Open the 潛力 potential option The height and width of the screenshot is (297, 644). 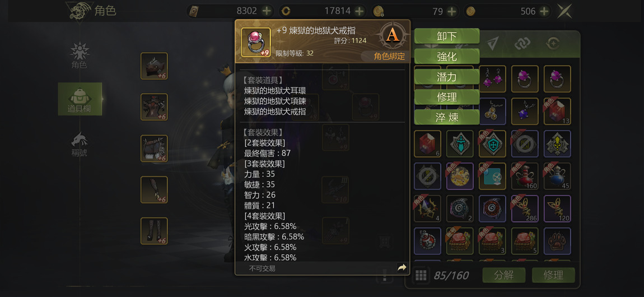446,77
